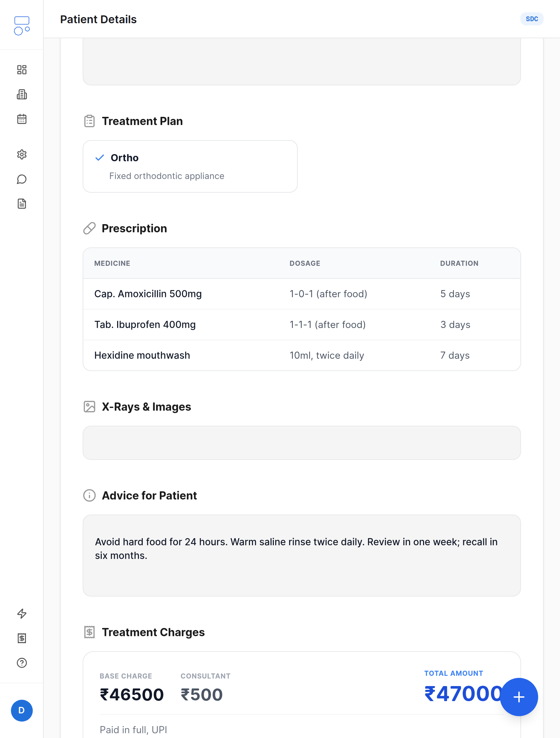
Task: Select the Tab. Ibuprofen 400mg prescription row
Action: click(x=302, y=325)
